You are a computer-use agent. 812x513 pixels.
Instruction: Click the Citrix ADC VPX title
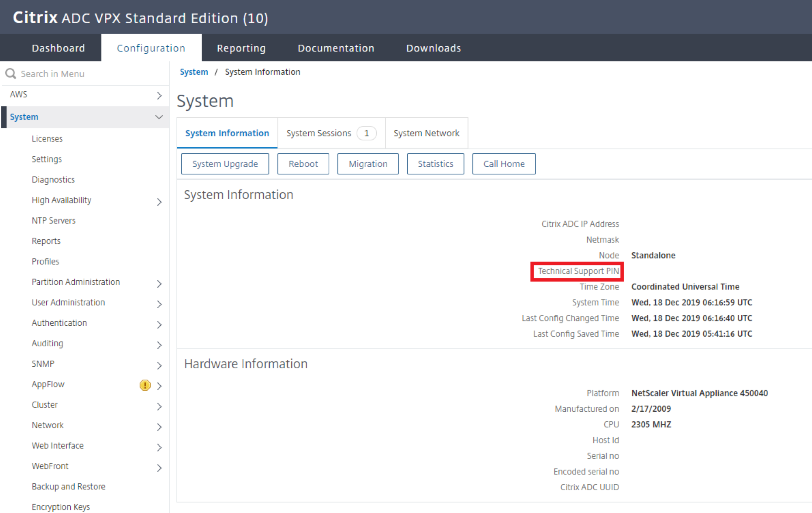click(141, 18)
